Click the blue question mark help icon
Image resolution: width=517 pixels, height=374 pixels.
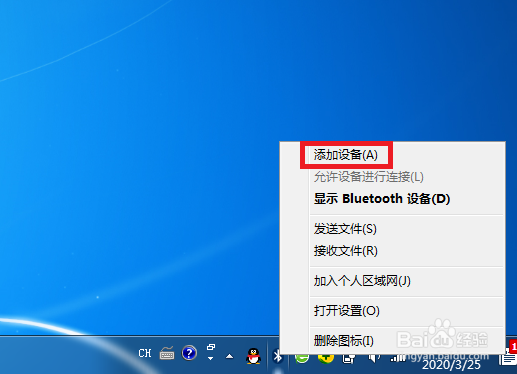(189, 353)
